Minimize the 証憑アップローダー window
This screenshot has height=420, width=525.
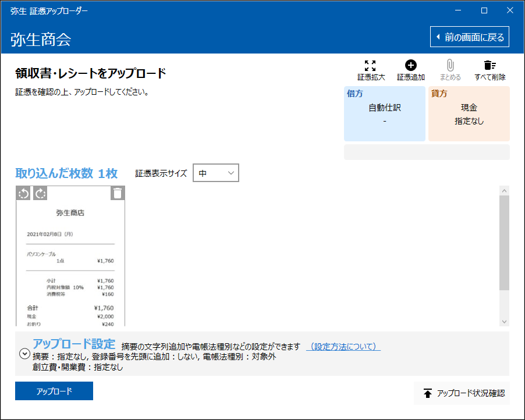point(459,10)
